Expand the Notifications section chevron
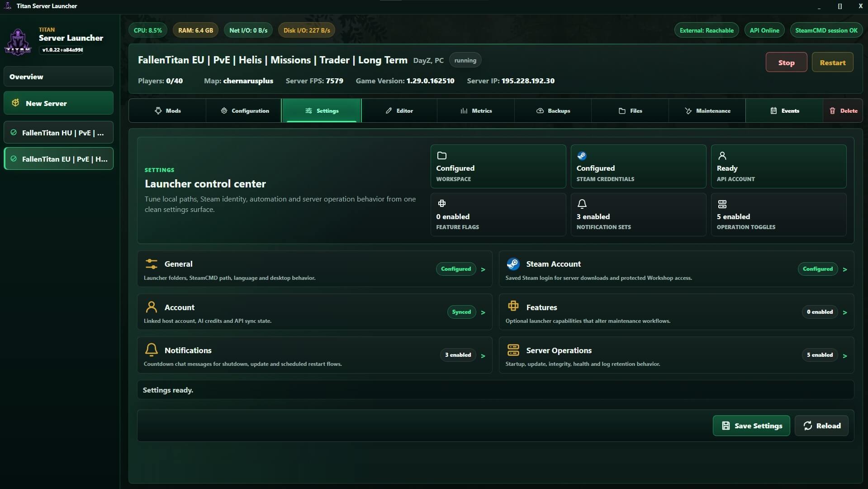 pyautogui.click(x=483, y=356)
